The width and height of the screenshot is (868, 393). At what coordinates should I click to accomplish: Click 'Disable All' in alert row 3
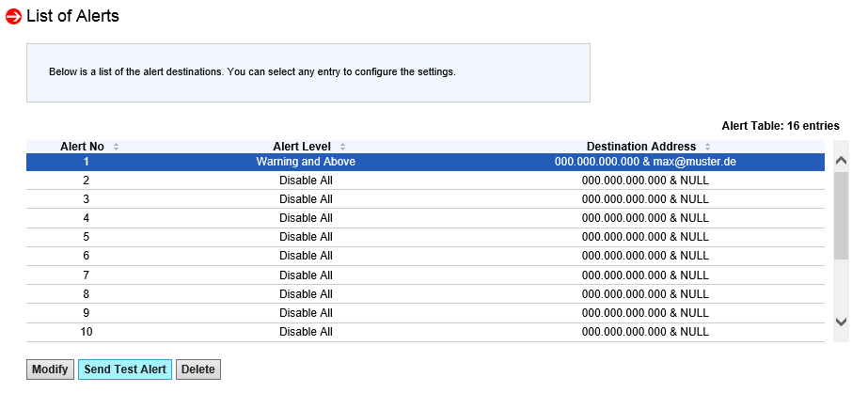tap(306, 199)
